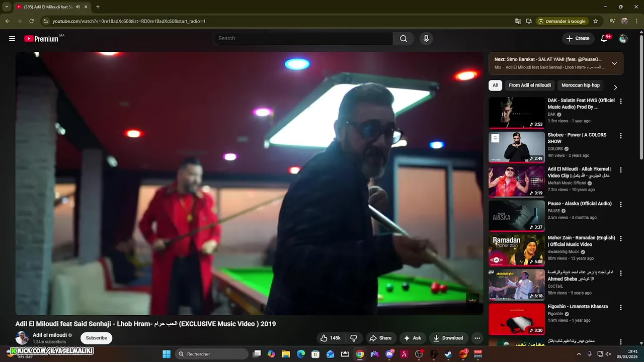This screenshot has height=362, width=644.
Task: Open Adil el miloudi channel avatar
Action: pos(22,338)
